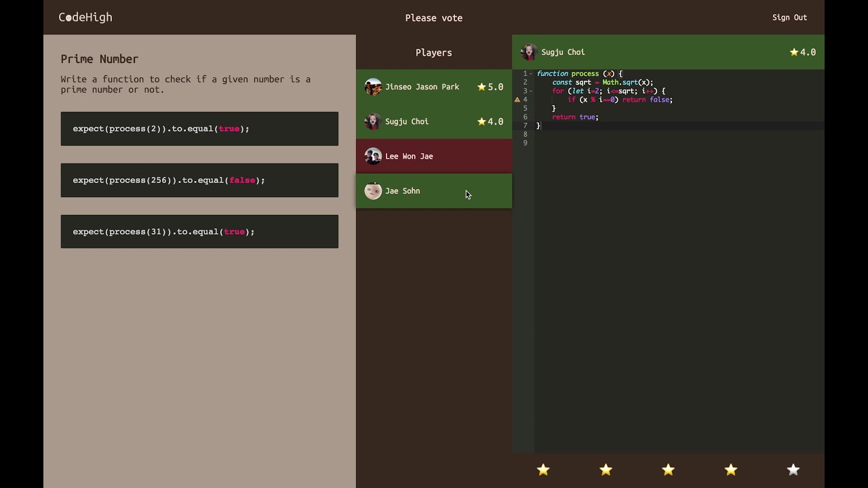Image resolution: width=868 pixels, height=488 pixels.
Task: Click the warning icon beside line 4
Action: [517, 99]
